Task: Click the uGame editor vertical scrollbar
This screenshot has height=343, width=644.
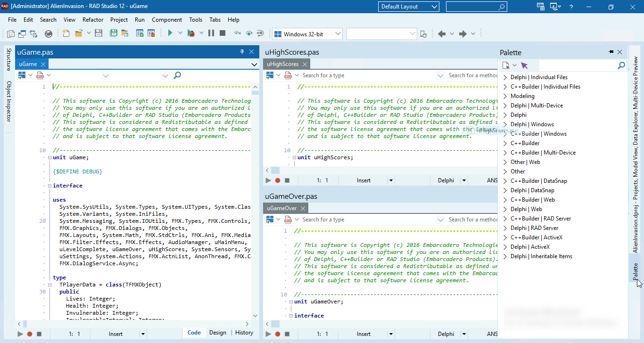Action: pyautogui.click(x=255, y=201)
